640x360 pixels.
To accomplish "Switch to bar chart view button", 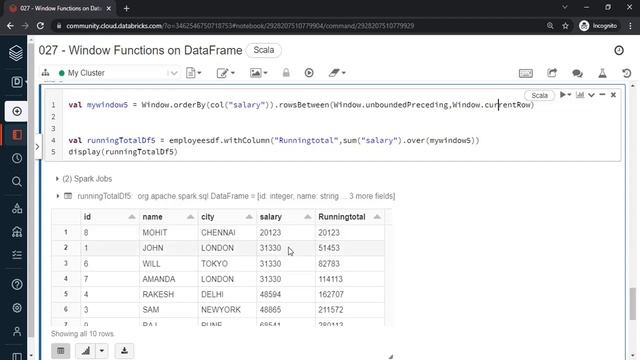I will click(86, 351).
